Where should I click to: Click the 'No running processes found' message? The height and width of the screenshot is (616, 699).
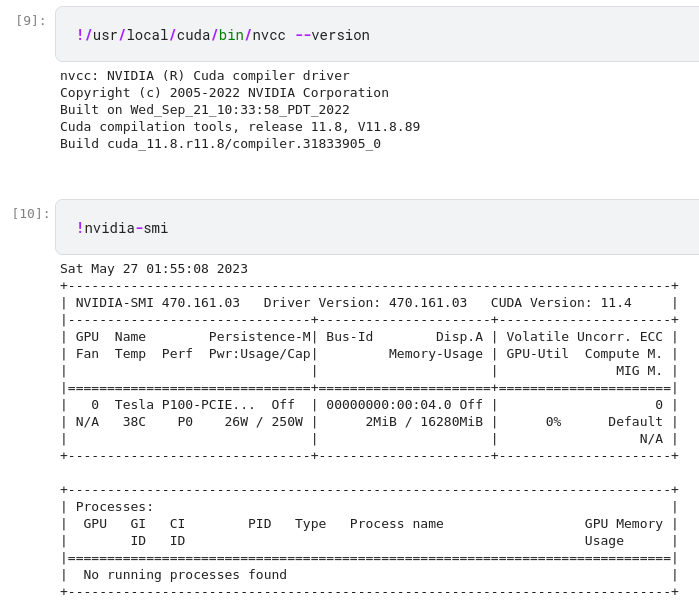[x=185, y=575]
